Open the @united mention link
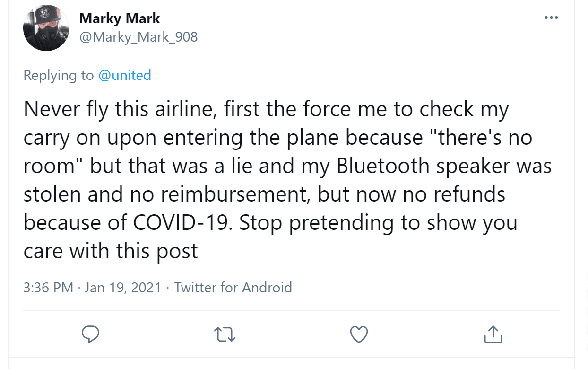 [125, 75]
